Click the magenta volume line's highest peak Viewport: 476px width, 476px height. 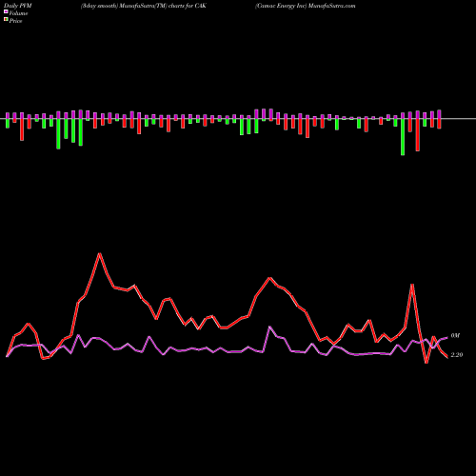tap(269, 327)
